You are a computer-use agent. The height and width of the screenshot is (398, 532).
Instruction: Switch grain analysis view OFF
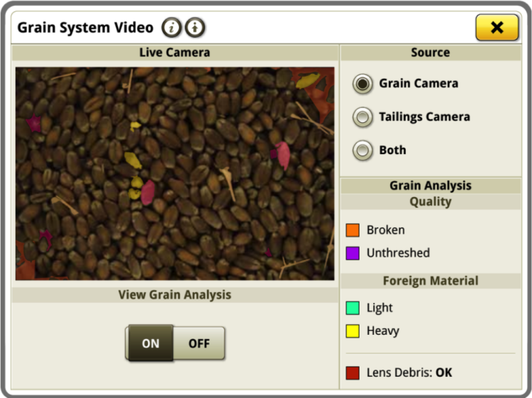[199, 343]
